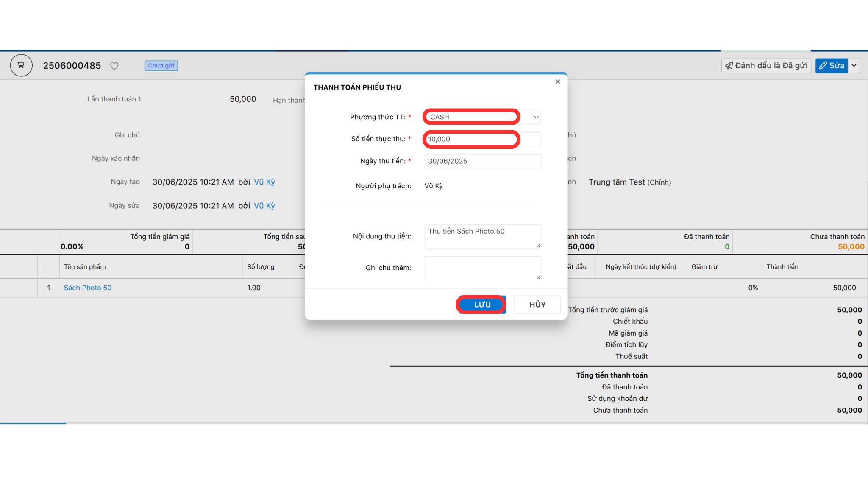The width and height of the screenshot is (868, 498).
Task: Open the Phương thức TT dropdown arrow
Action: [x=536, y=117]
